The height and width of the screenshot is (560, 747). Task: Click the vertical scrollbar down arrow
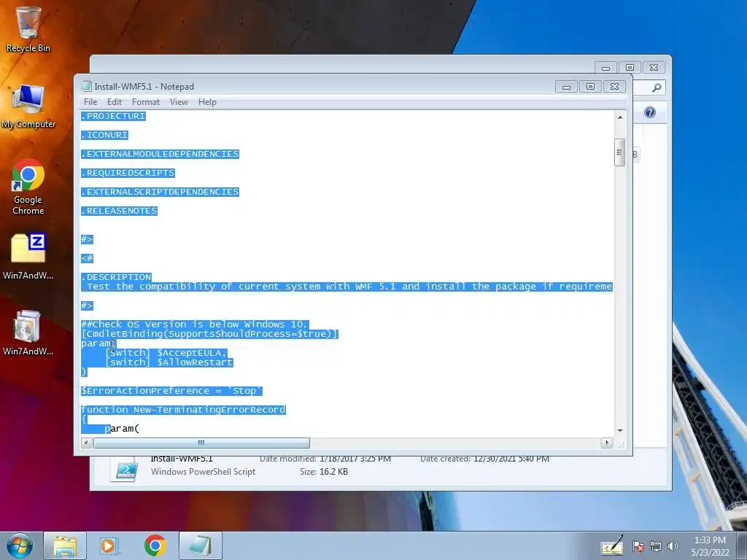pos(620,430)
